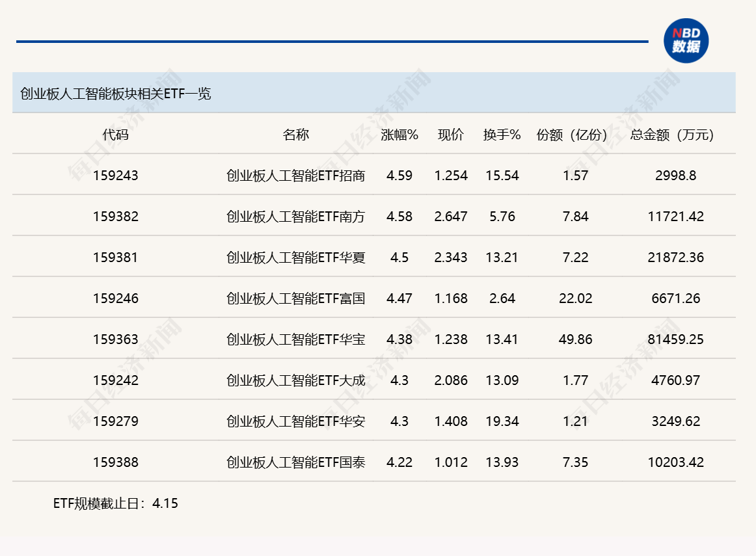Select code 159243 in the first row

coord(115,175)
